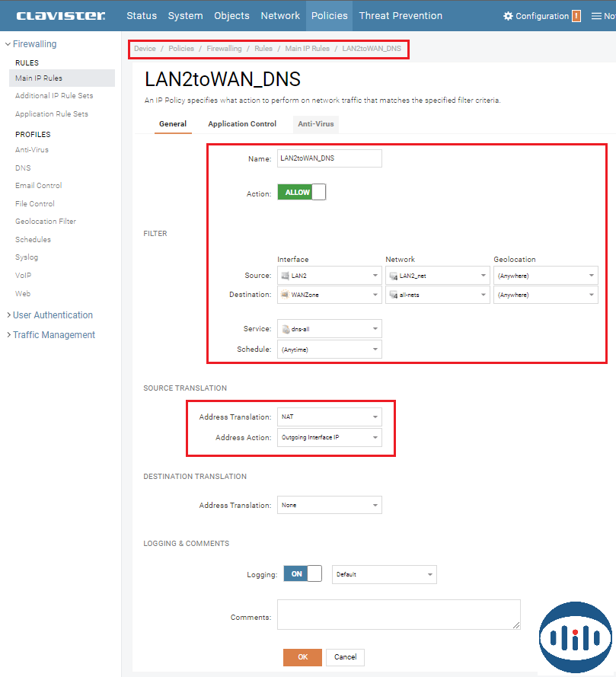Image resolution: width=616 pixels, height=677 pixels.
Task: Click the Name input field
Action: 329,158
